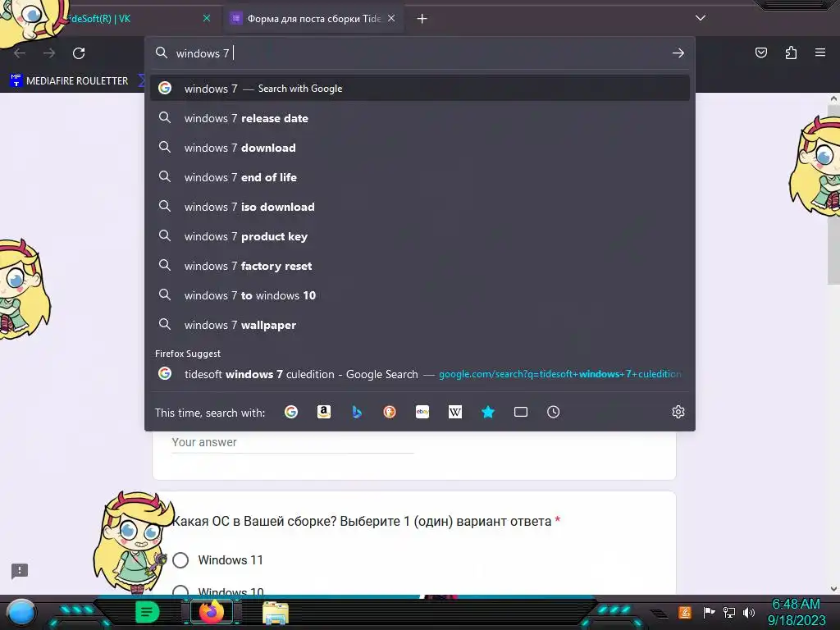Search this time with Google icon

(291, 412)
